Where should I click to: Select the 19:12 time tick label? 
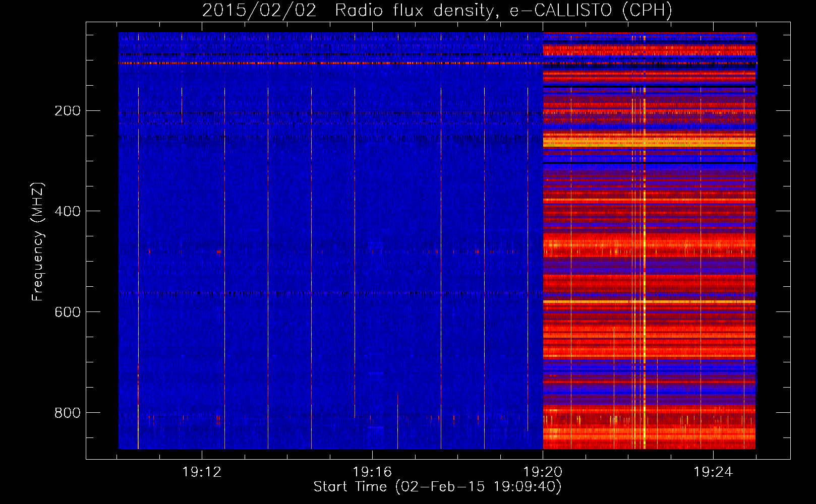[x=202, y=472]
